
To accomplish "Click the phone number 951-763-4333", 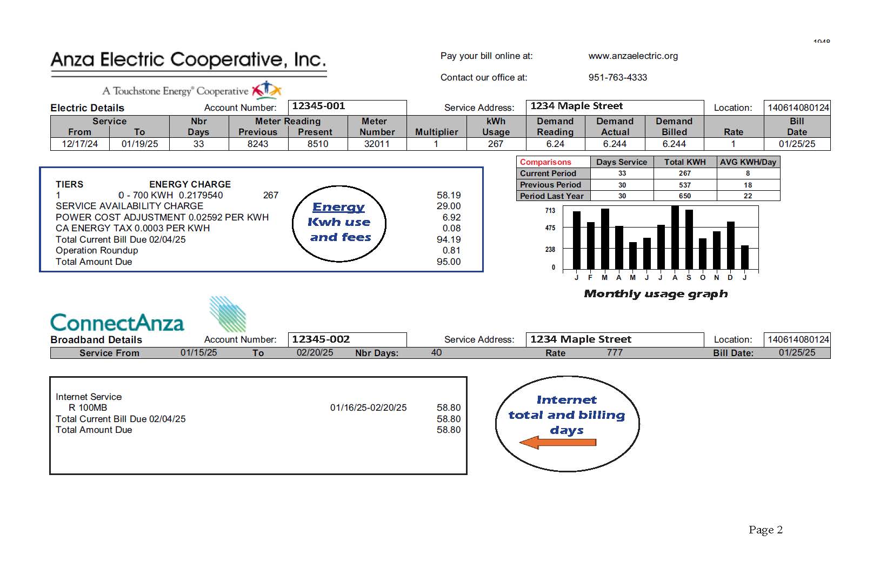I will [x=617, y=77].
